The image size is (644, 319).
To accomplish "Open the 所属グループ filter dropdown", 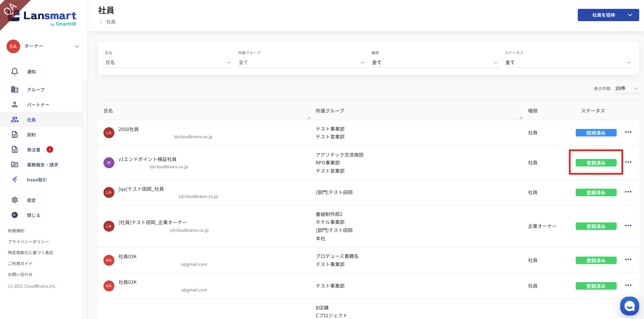I will (302, 62).
